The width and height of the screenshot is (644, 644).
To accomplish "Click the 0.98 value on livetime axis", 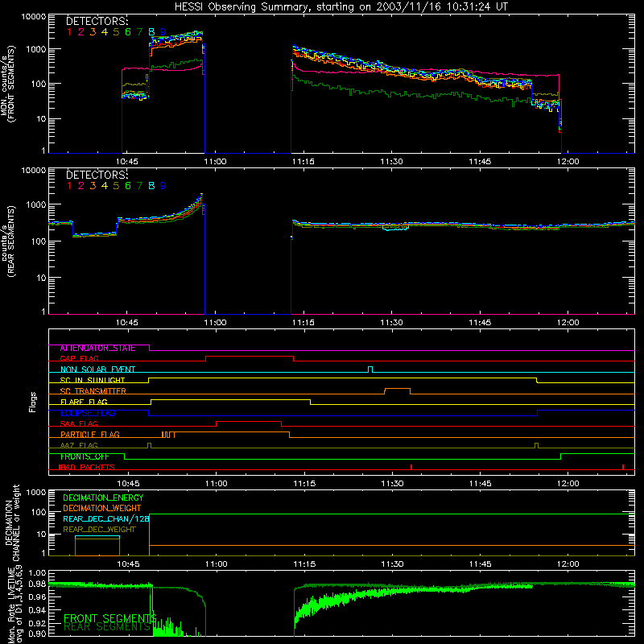I will coord(37,584).
